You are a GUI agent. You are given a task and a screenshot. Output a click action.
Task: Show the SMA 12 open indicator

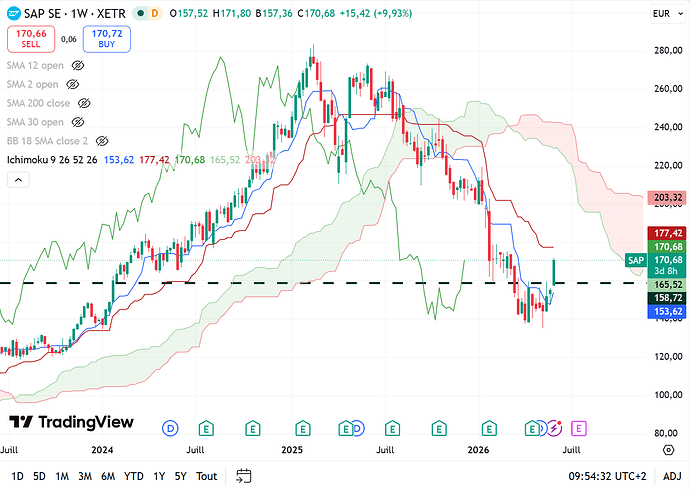tap(78, 66)
